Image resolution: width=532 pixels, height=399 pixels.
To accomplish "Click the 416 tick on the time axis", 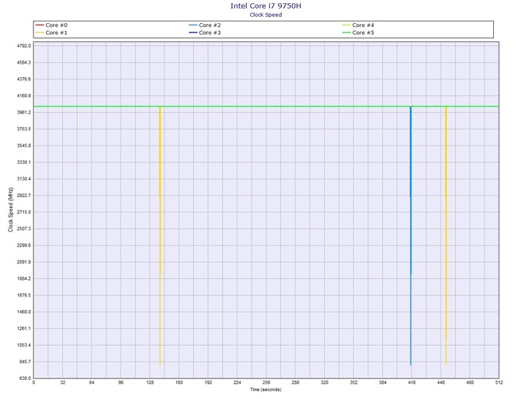I will [x=412, y=382].
